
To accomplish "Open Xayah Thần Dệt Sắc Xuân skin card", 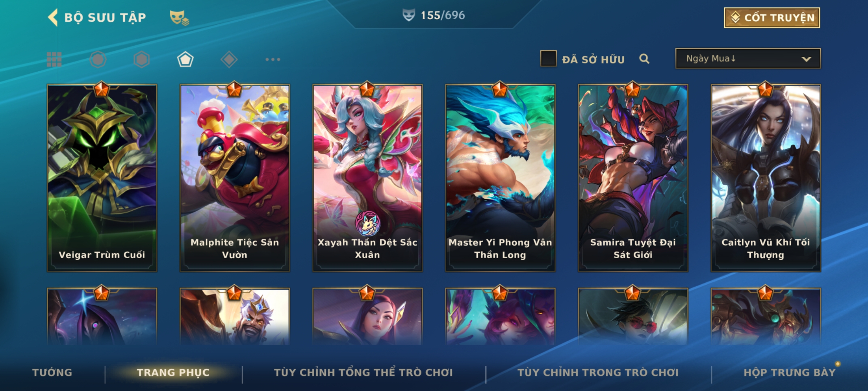I will [367, 178].
